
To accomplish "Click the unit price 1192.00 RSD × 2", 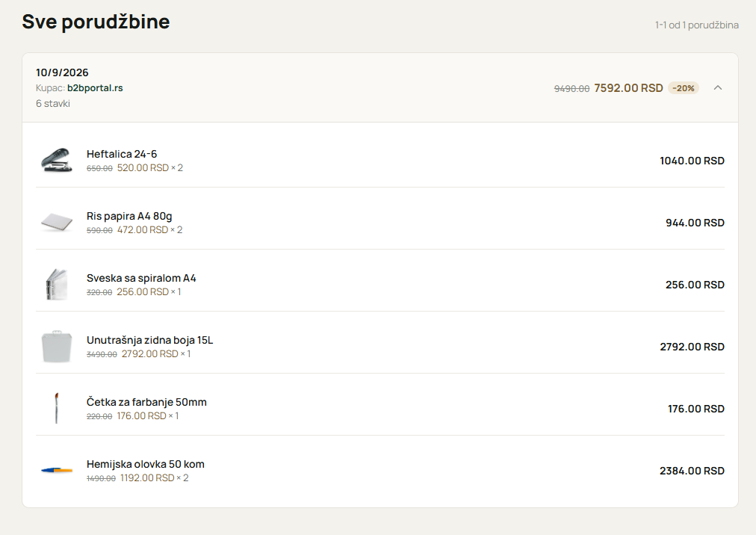I will point(155,478).
